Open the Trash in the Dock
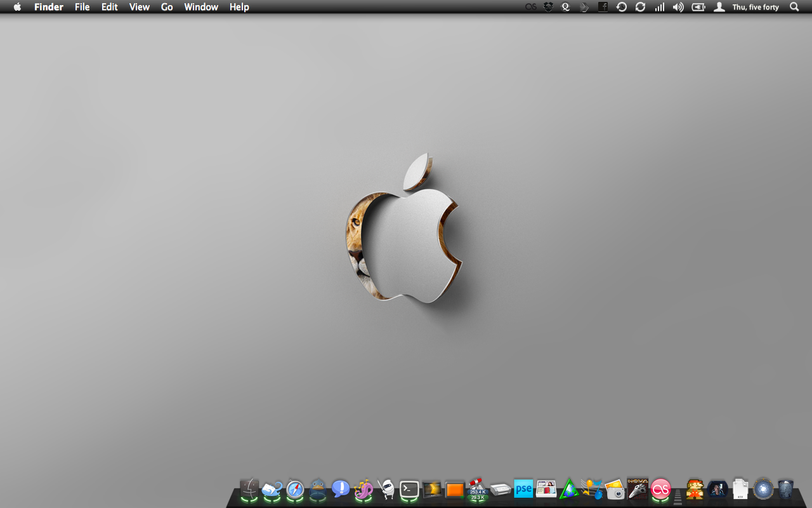 tap(786, 490)
